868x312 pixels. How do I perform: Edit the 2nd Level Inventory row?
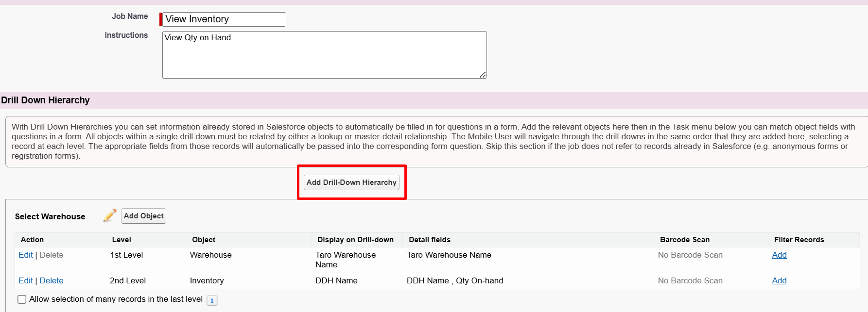25,281
